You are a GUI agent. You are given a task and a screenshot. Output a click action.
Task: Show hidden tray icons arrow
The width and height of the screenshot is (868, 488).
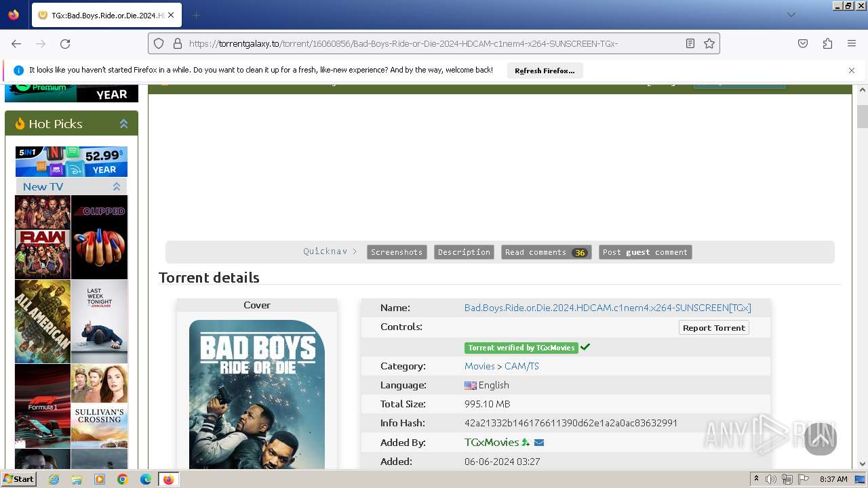pos(756,479)
